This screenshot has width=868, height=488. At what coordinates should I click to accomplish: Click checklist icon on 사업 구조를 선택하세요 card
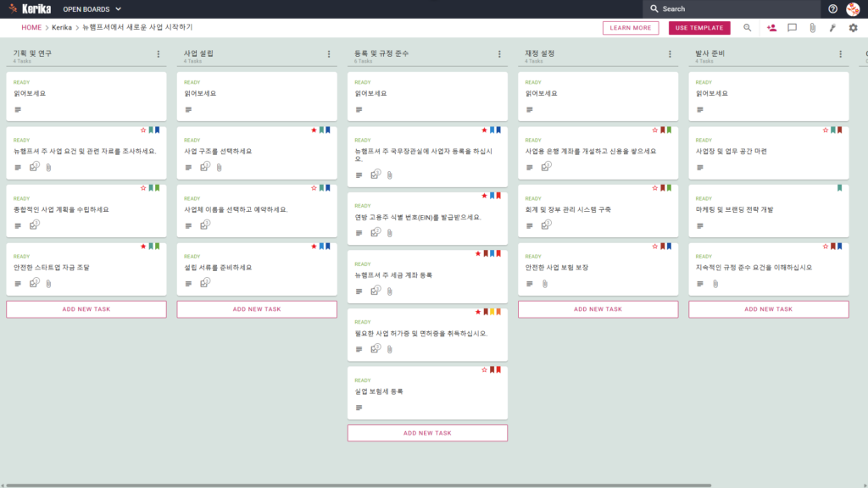point(205,167)
